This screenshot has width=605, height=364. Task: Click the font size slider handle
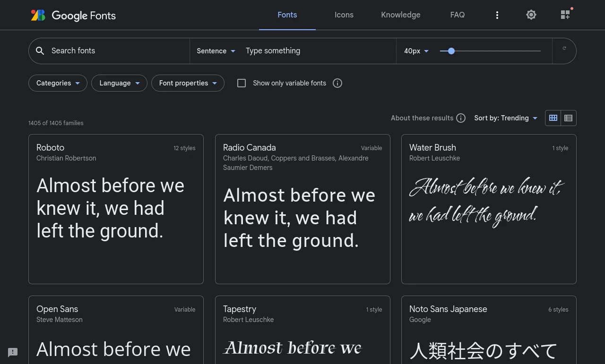point(451,51)
